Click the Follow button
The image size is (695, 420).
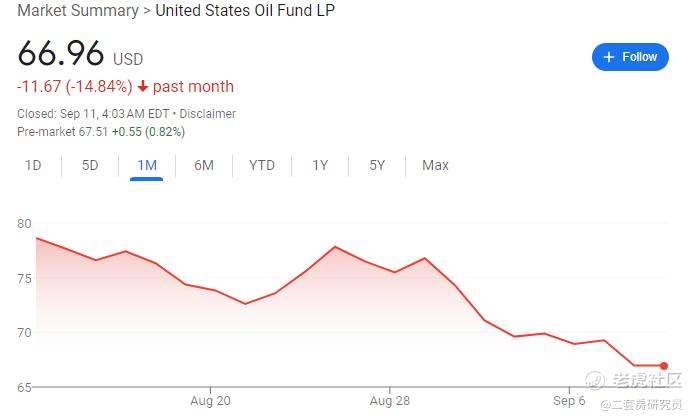(630, 57)
